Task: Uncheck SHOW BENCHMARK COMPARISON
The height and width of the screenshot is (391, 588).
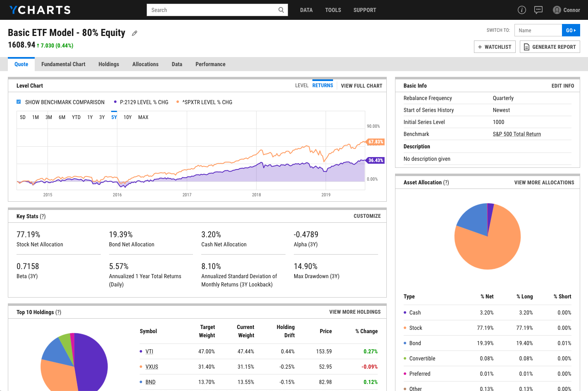Action: pos(18,102)
